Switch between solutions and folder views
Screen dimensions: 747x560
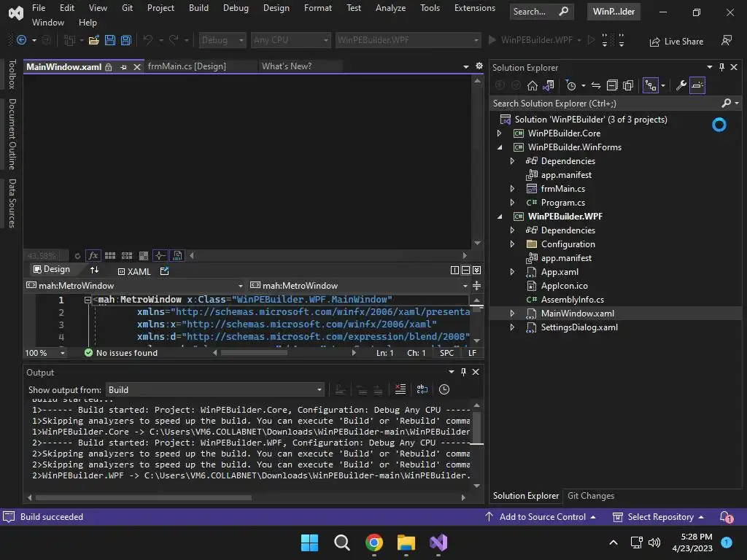click(549, 85)
